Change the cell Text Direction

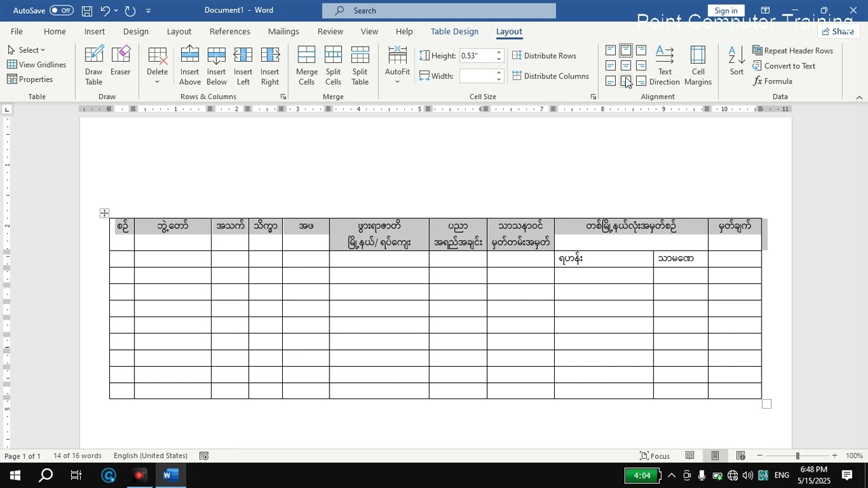coord(665,66)
